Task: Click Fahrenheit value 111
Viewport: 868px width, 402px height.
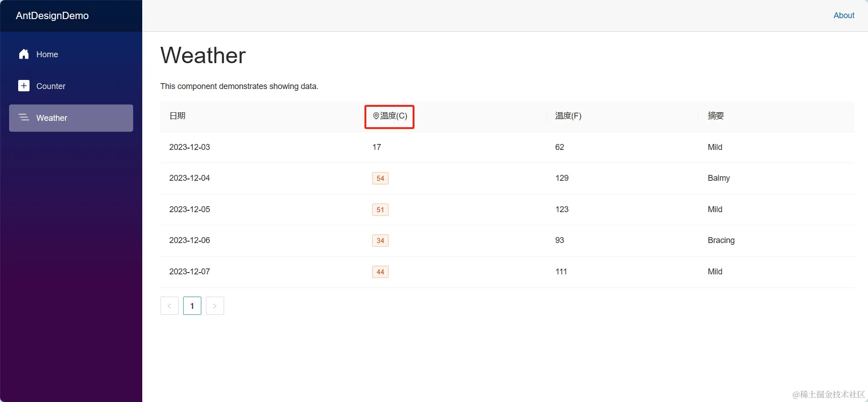Action: pyautogui.click(x=561, y=272)
